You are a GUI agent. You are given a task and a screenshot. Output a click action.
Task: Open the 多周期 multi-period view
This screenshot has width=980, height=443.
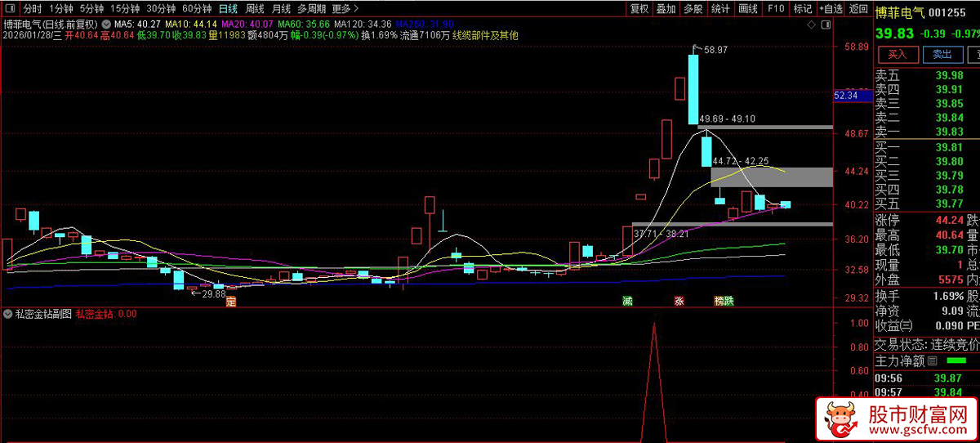click(x=311, y=9)
